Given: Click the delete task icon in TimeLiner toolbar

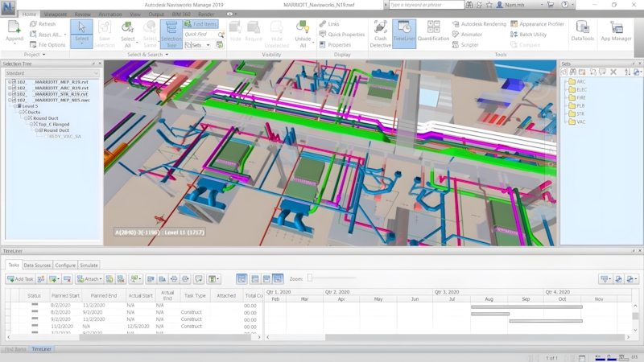Looking at the screenshot, I should [68, 279].
